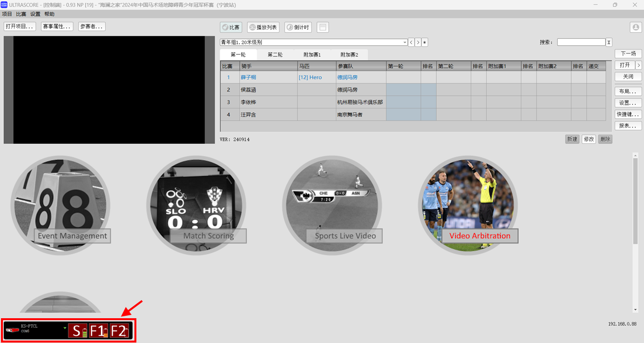Open the Match Scoring module
Screen dimensions: 644x343
point(196,204)
